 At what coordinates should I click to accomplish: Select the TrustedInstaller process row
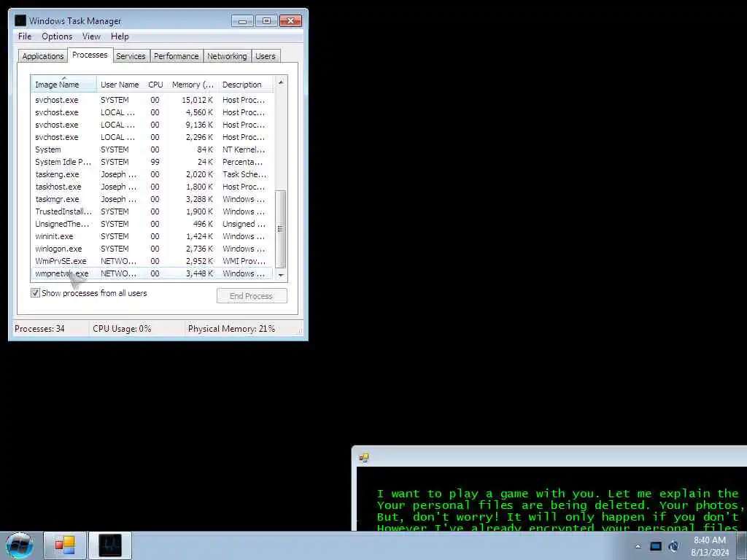[x=152, y=211]
